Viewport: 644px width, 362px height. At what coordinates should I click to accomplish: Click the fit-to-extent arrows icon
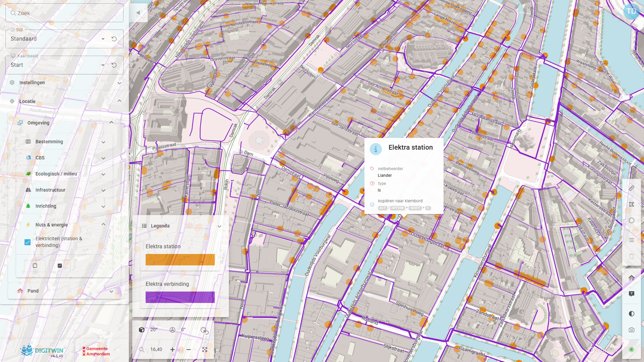(205, 350)
